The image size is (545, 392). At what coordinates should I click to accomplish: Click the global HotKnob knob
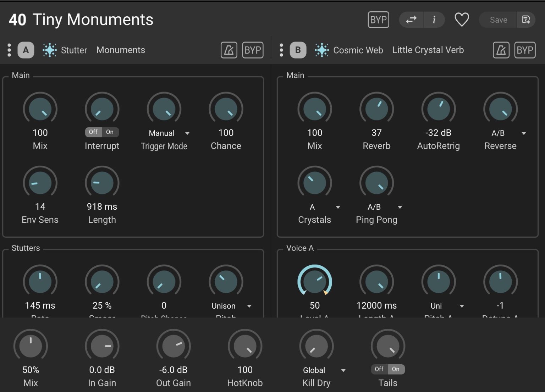coord(245,346)
